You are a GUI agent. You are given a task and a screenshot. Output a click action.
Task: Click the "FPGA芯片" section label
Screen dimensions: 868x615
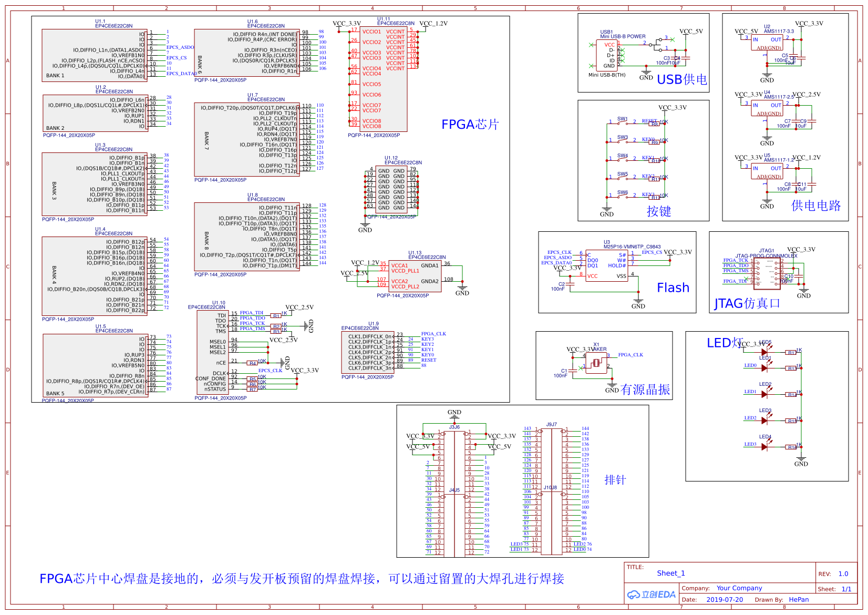coord(470,125)
